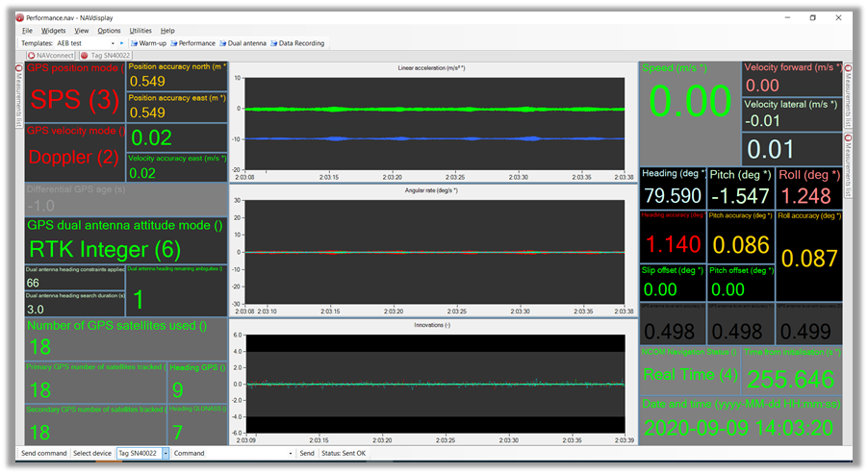Viewport: 868px width, 474px height.
Task: Click the Velocity forward widget
Action: (x=792, y=79)
